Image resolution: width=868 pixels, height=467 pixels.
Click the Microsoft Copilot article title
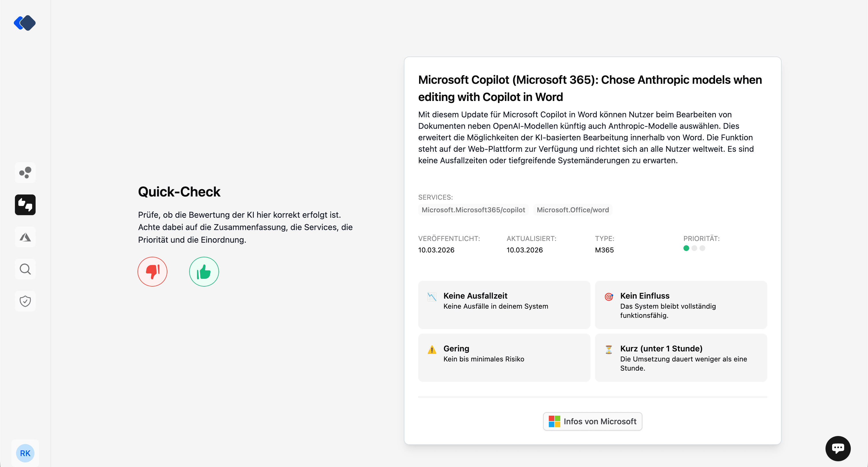tap(590, 88)
